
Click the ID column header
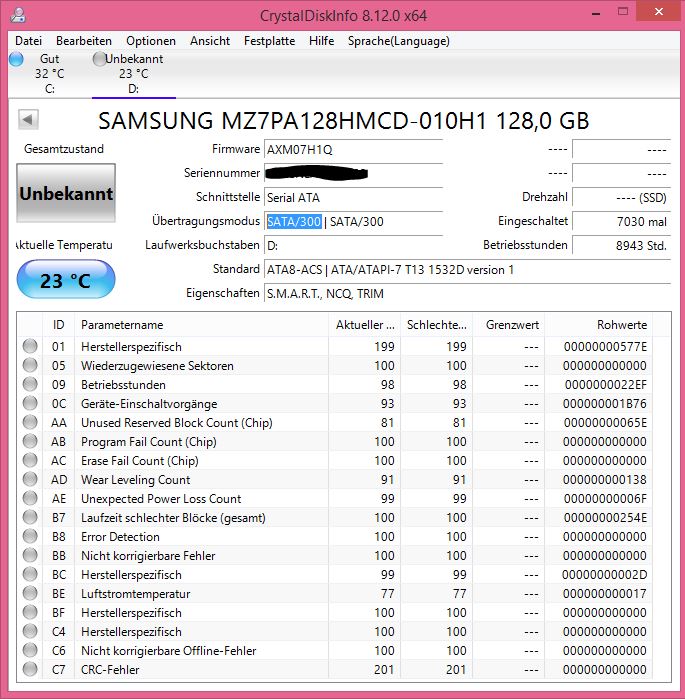click(58, 325)
